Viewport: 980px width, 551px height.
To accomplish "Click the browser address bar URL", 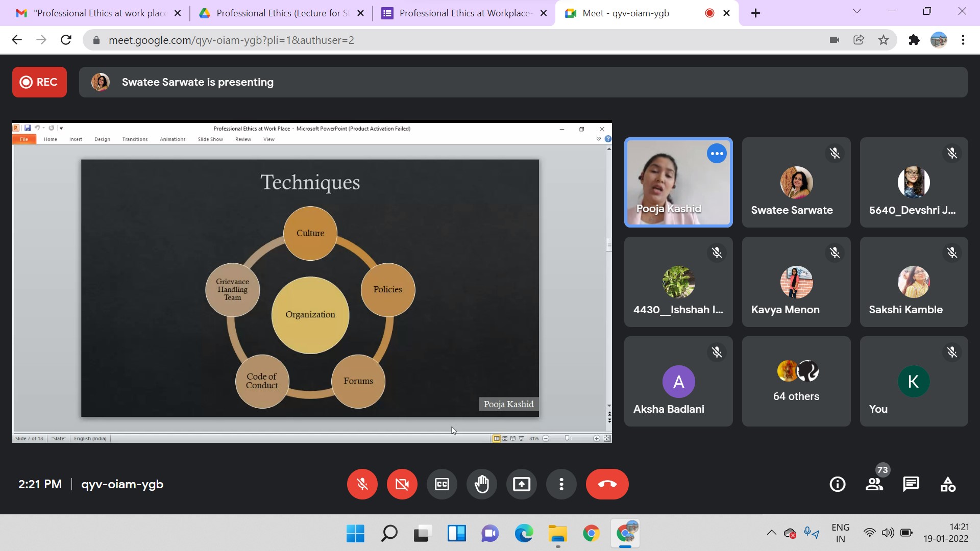I will (x=231, y=40).
